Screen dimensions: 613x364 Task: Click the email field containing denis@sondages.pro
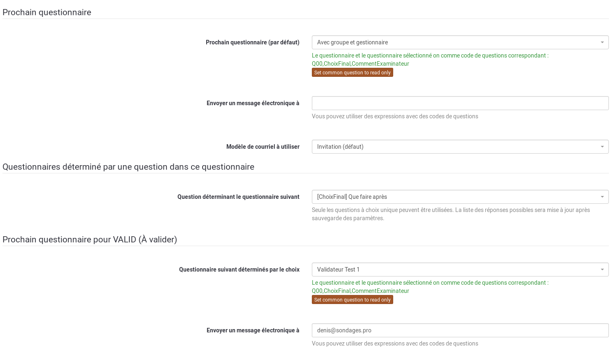point(460,330)
